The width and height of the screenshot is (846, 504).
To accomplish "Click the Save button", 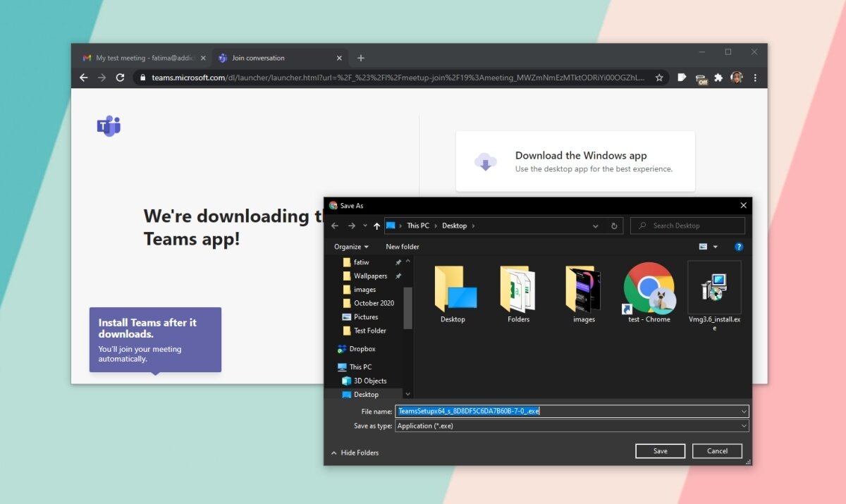I will 660,450.
